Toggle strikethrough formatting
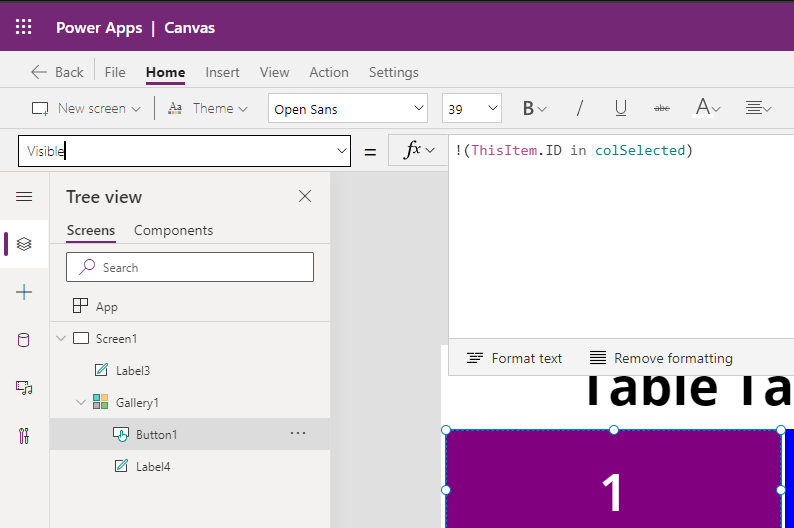 pyautogui.click(x=662, y=108)
